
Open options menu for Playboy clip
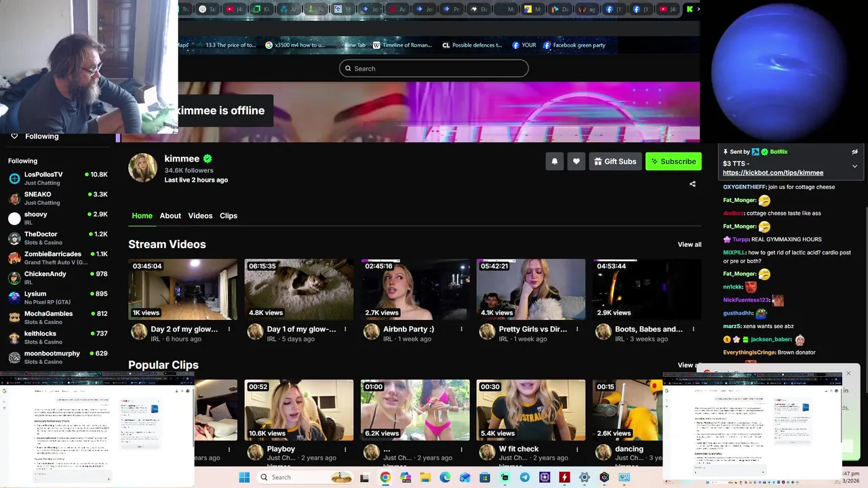tap(345, 449)
